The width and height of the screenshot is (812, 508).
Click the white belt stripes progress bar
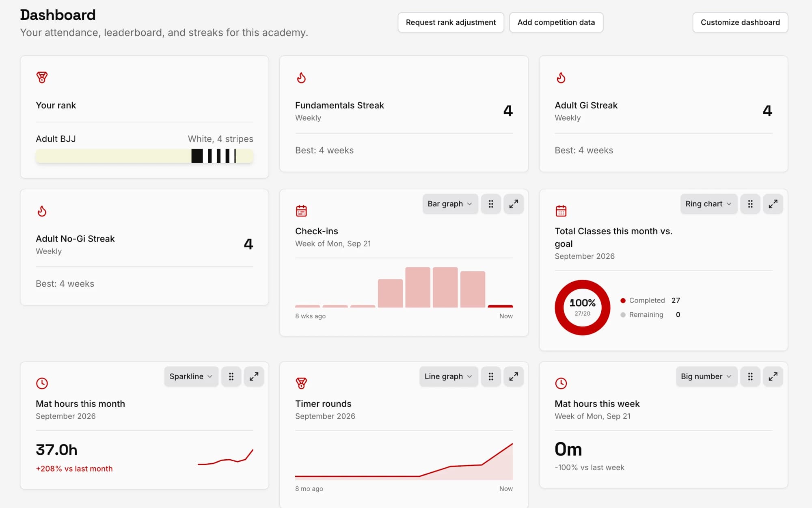click(x=145, y=156)
